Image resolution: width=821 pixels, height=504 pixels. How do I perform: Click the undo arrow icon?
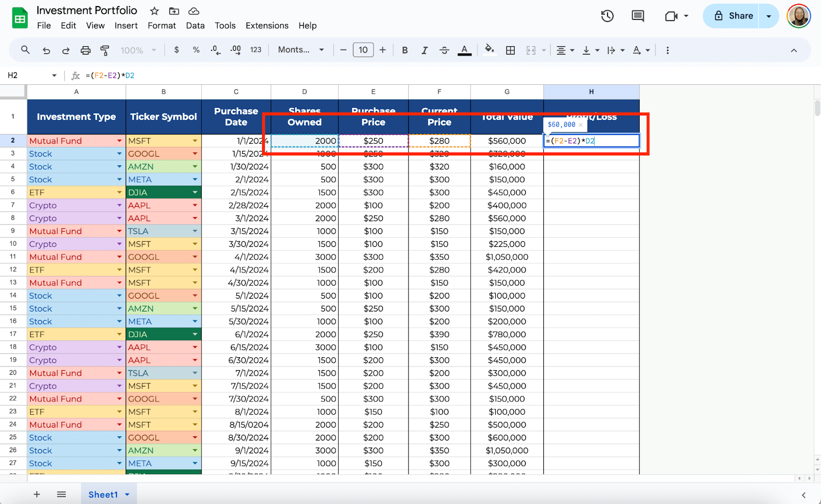tap(46, 50)
